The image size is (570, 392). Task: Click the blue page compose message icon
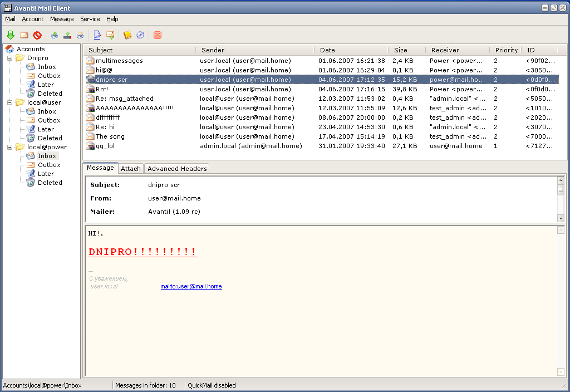point(97,35)
